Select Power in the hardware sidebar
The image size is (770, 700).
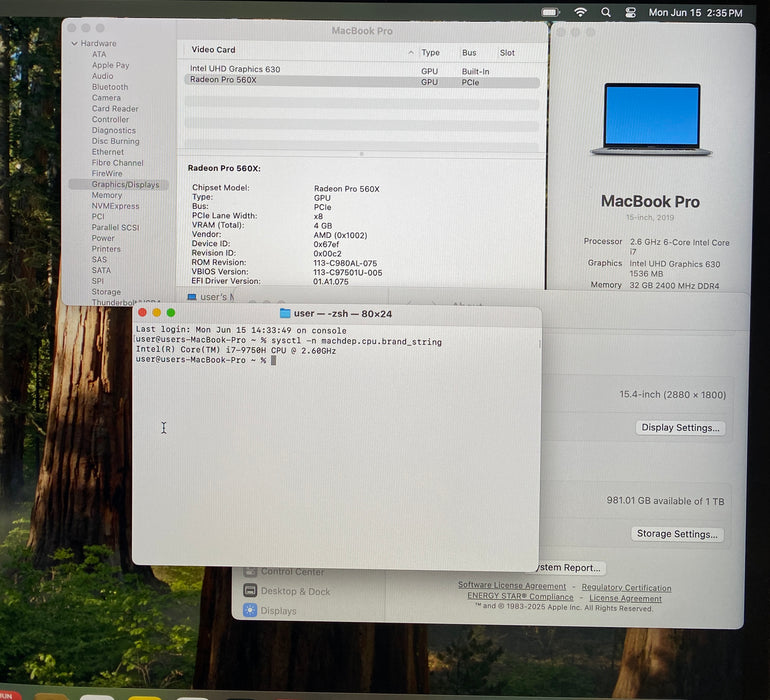103,238
